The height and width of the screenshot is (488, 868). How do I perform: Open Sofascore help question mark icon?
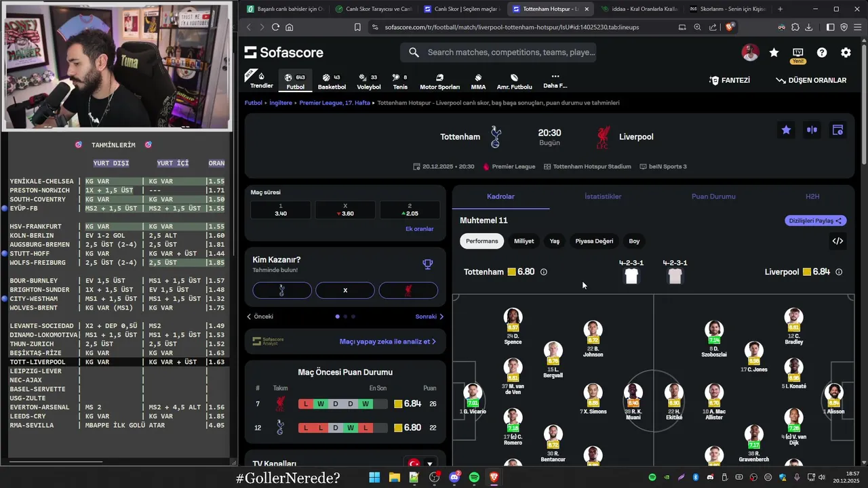pos(822,53)
